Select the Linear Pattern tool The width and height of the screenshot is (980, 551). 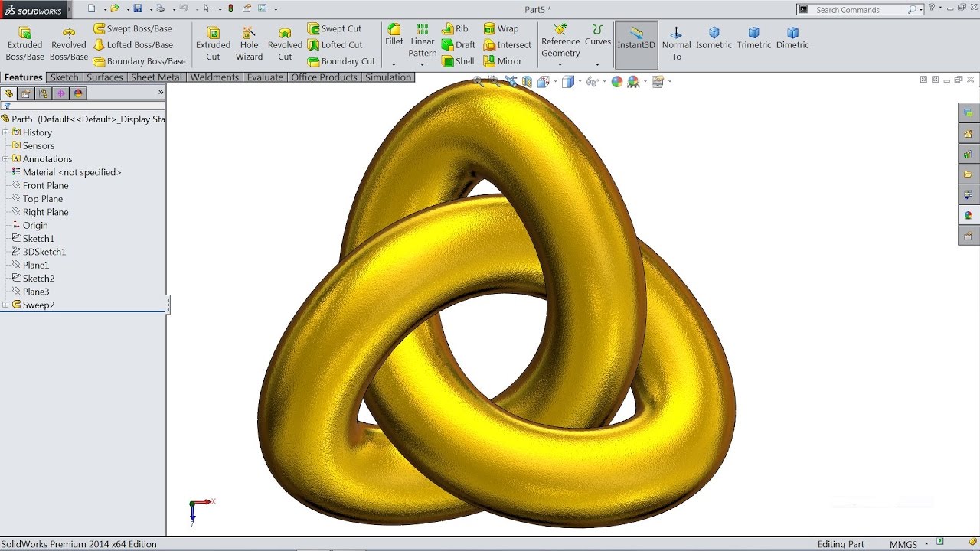(422, 40)
